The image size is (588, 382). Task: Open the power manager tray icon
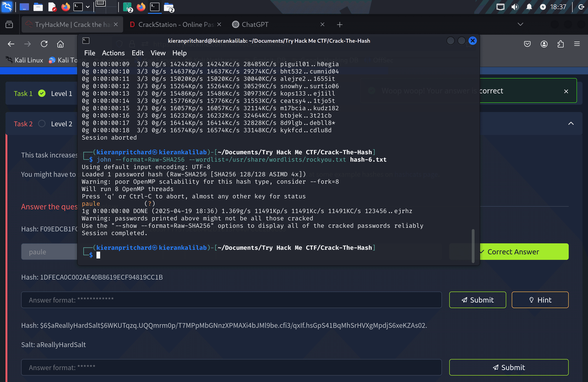point(543,7)
